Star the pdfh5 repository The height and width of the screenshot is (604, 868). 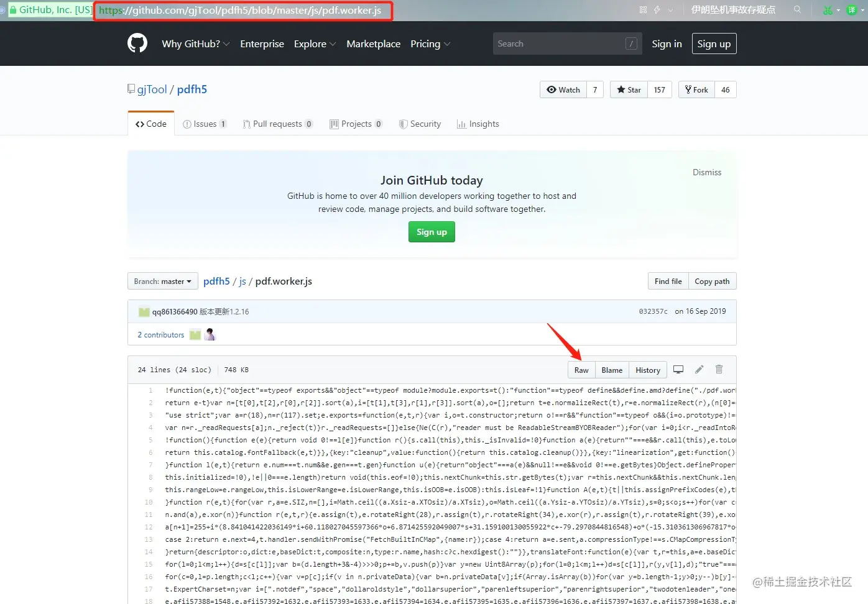pos(629,89)
